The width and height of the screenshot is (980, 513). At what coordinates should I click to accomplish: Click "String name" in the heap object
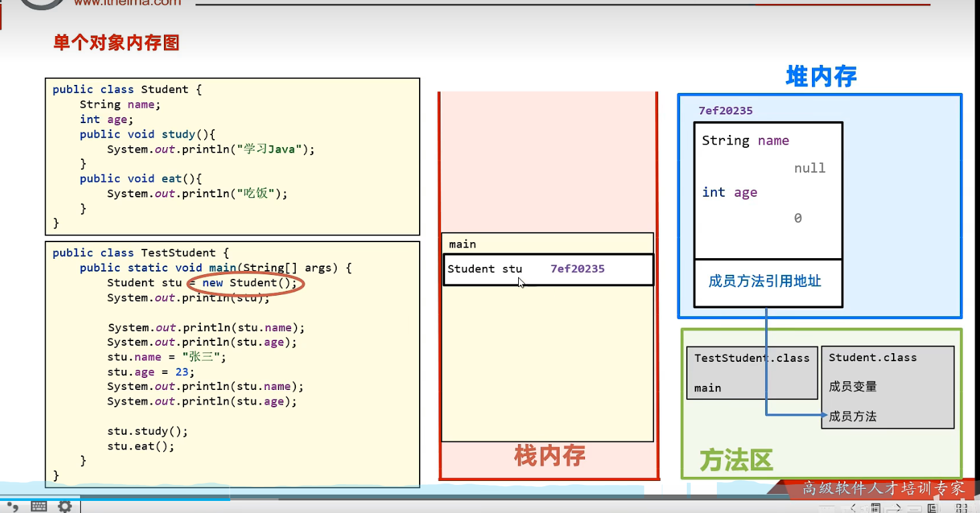click(746, 140)
